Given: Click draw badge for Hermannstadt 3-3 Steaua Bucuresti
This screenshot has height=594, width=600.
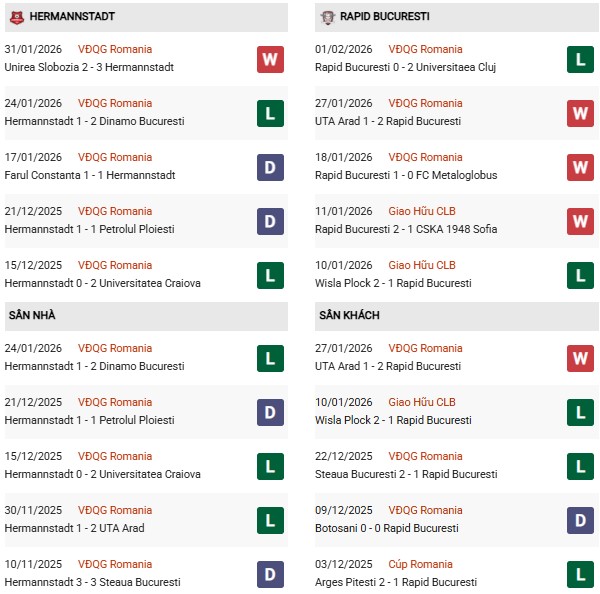Looking at the screenshot, I should (270, 573).
